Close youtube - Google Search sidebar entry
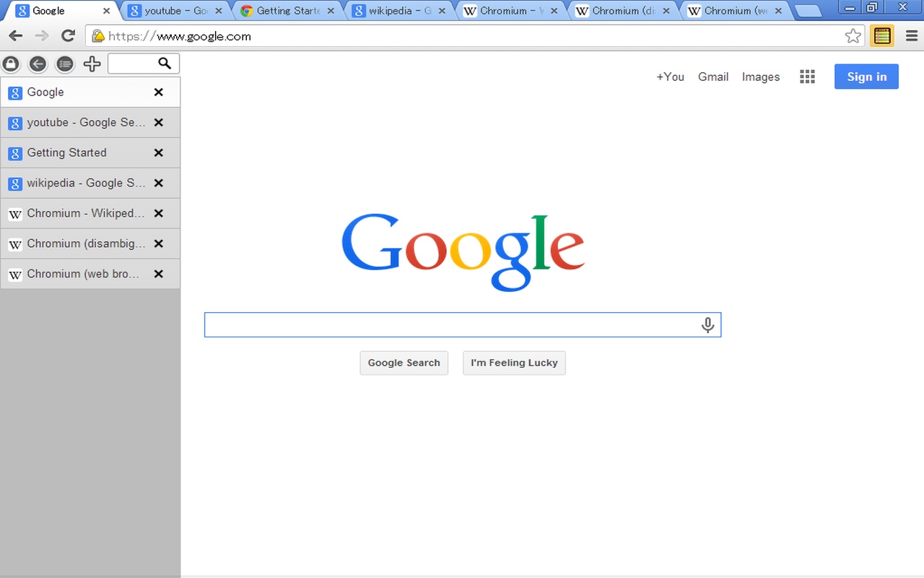924x578 pixels. click(x=159, y=123)
